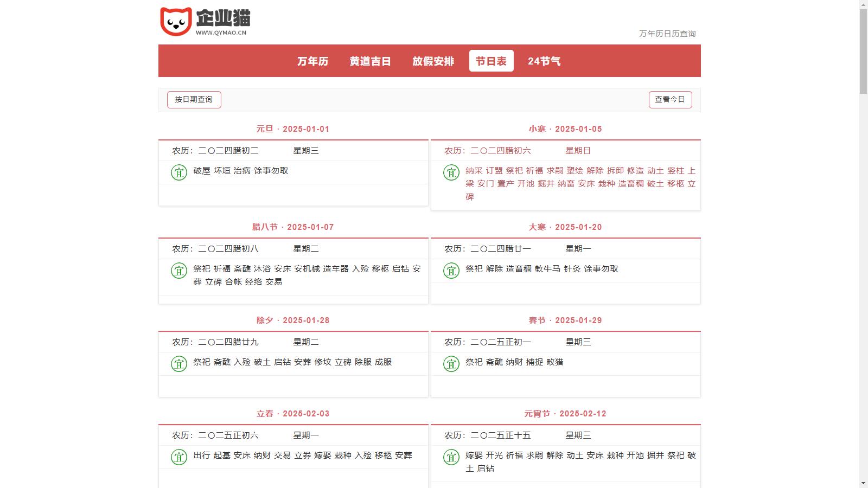This screenshot has width=868, height=488.
Task: Go to the 放假安排 tab
Action: point(433,61)
